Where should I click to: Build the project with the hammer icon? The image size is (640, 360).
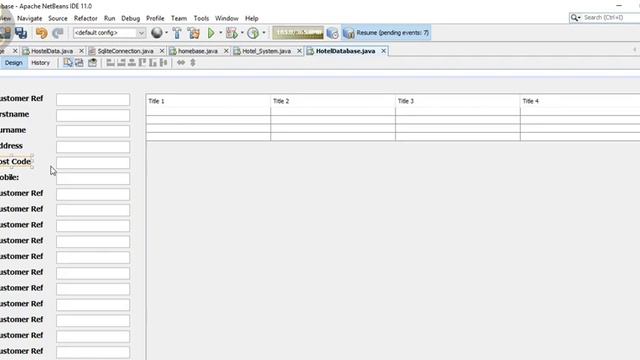tap(177, 33)
